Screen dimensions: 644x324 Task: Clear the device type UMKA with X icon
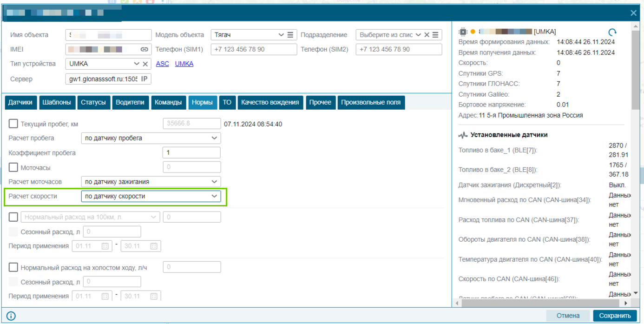(x=145, y=64)
